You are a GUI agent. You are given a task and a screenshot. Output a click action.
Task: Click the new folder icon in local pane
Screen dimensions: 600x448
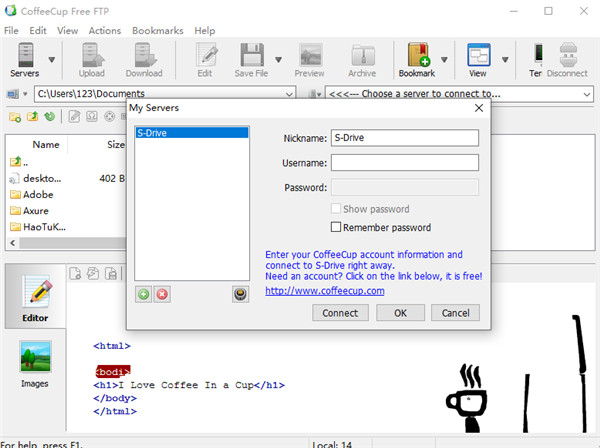(x=15, y=117)
